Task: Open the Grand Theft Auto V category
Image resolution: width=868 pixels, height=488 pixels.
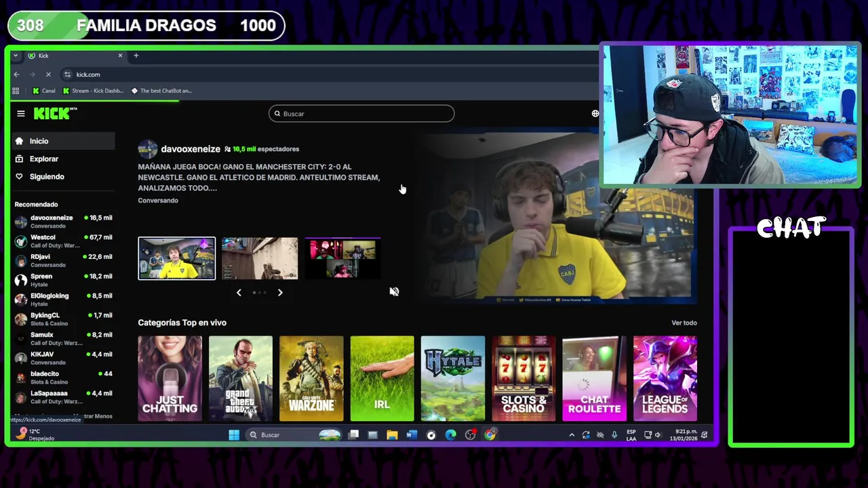Action: [x=241, y=379]
